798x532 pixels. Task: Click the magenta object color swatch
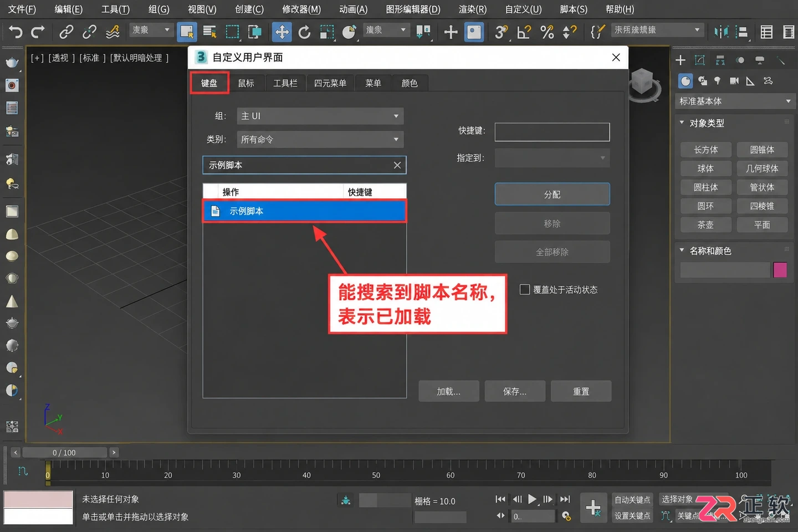(780, 270)
